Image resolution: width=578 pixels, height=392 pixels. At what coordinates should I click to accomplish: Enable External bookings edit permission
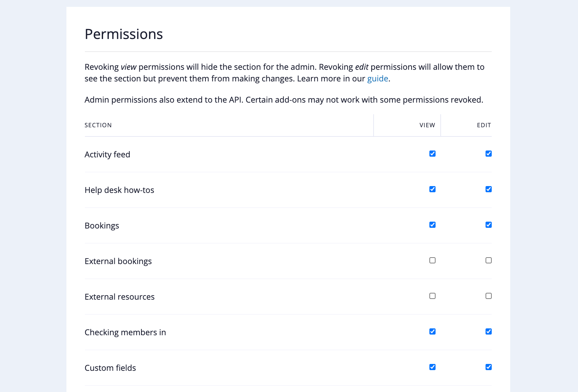(x=489, y=260)
